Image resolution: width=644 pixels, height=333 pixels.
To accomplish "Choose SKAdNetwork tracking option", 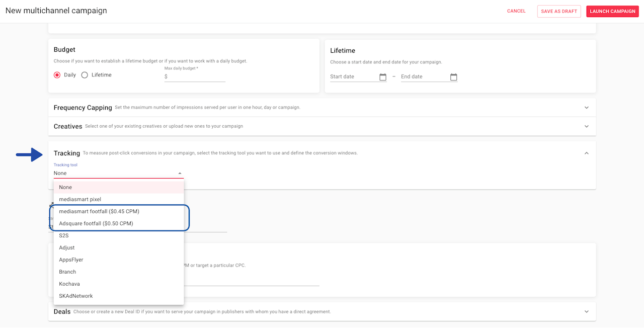I will point(76,296).
